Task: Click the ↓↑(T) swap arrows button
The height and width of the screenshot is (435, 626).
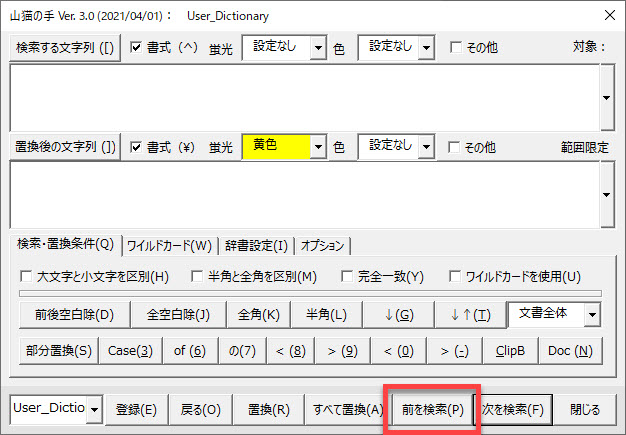Action: point(470,315)
